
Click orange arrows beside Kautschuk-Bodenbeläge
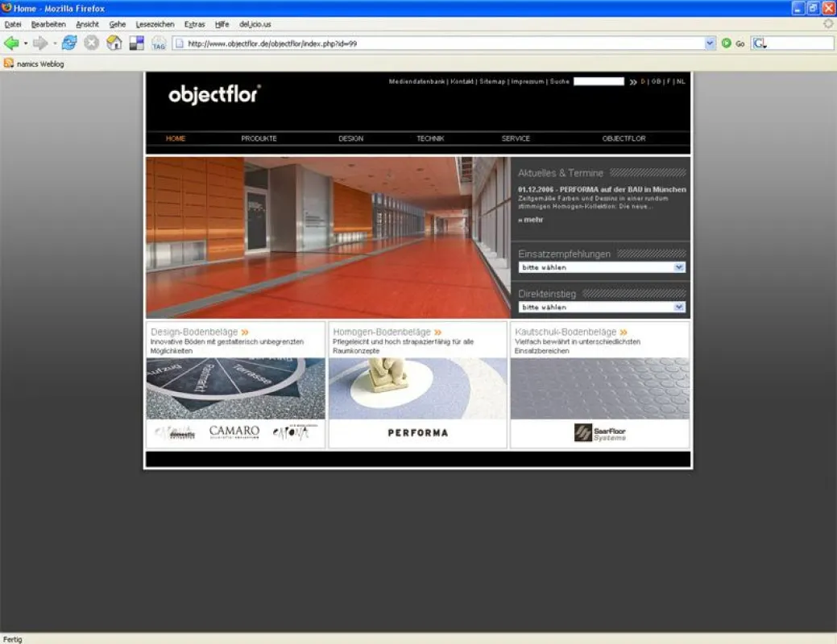[623, 332]
